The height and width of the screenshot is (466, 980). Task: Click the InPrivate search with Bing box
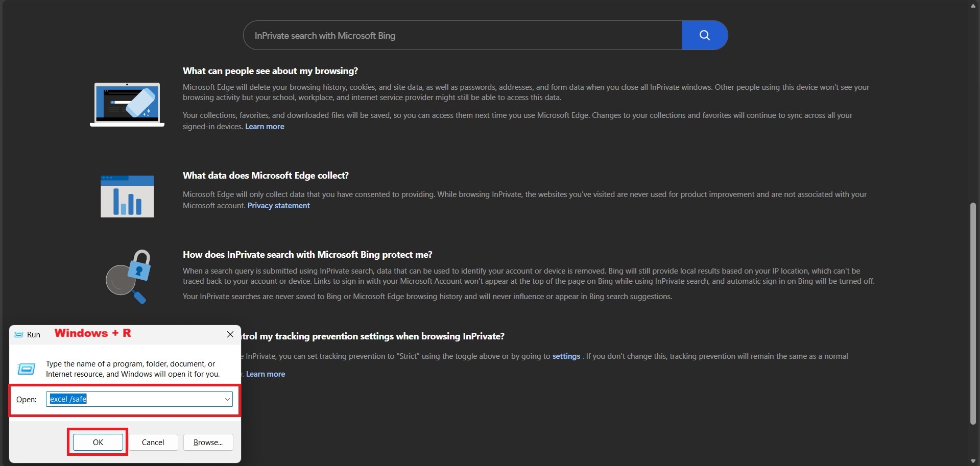point(462,36)
